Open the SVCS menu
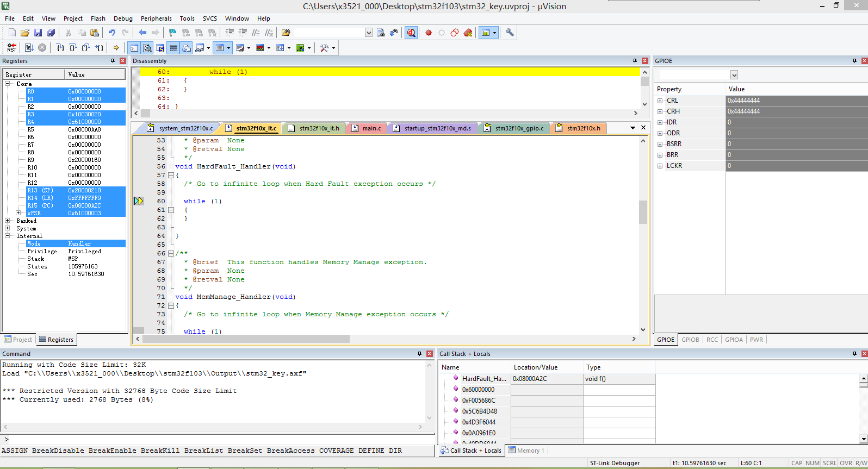Screen dimensions: 868x469 point(209,18)
